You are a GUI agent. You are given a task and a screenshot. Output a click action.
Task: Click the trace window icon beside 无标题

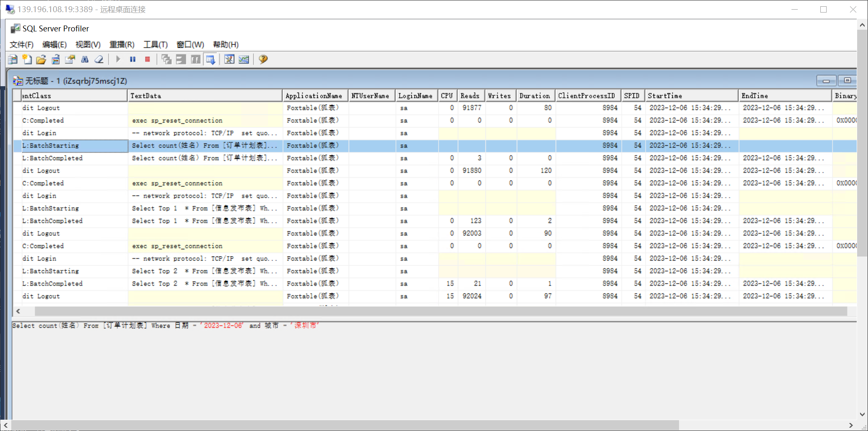pos(18,81)
